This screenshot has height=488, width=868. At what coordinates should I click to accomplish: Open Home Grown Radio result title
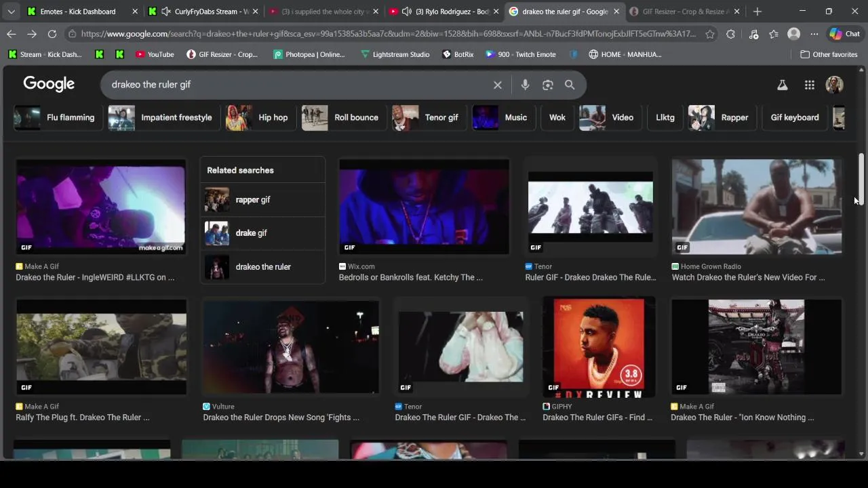tap(748, 277)
